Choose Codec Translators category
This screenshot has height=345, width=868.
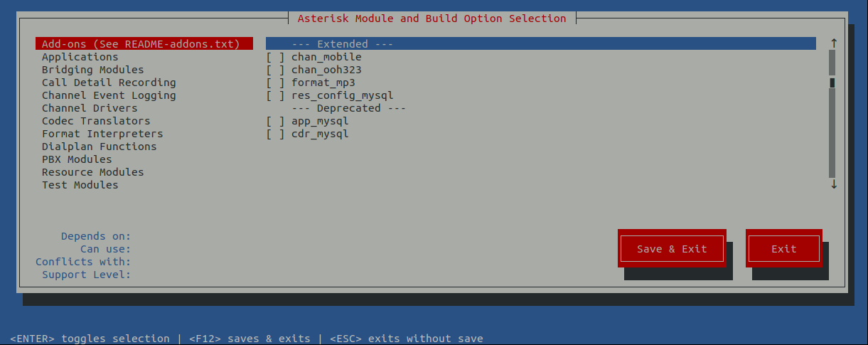point(96,121)
